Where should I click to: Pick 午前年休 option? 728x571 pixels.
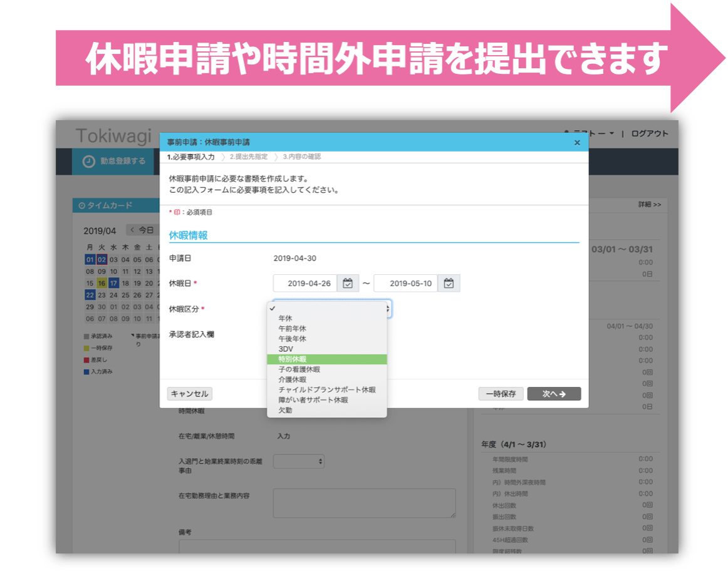pyautogui.click(x=293, y=329)
